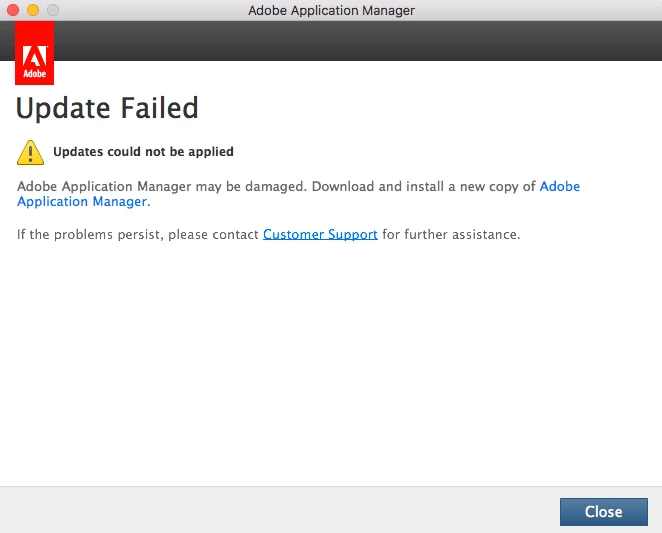The image size is (662, 533).
Task: Select the 'Update Failed' heading
Action: point(107,108)
